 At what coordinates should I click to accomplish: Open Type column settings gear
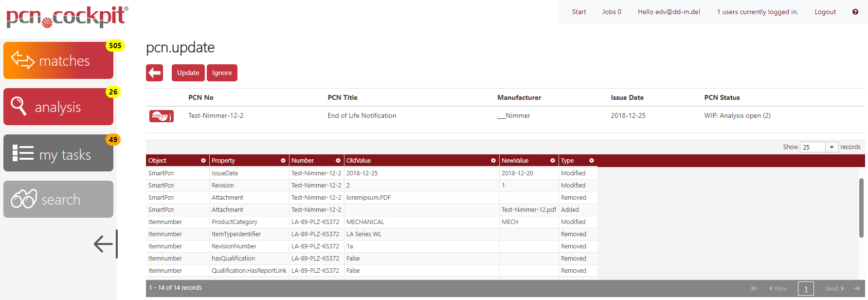pyautogui.click(x=591, y=161)
